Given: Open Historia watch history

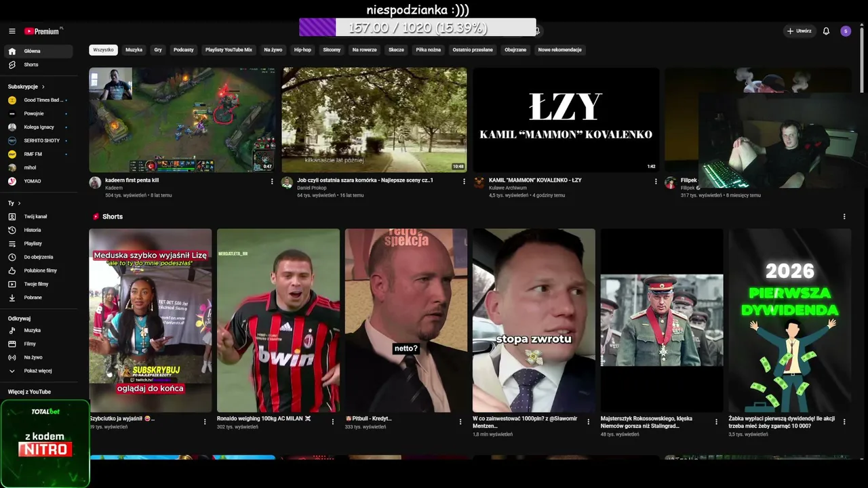Looking at the screenshot, I should (x=39, y=230).
